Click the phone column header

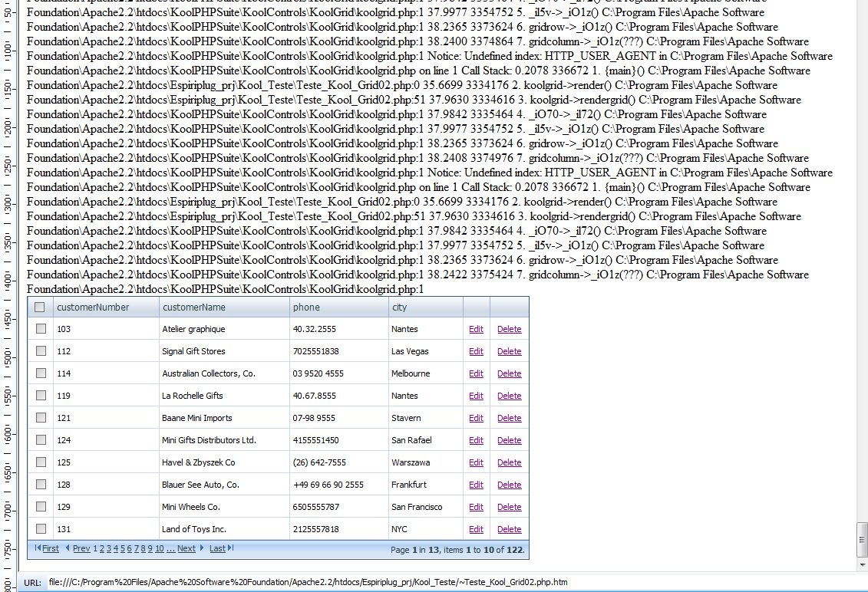(x=306, y=307)
